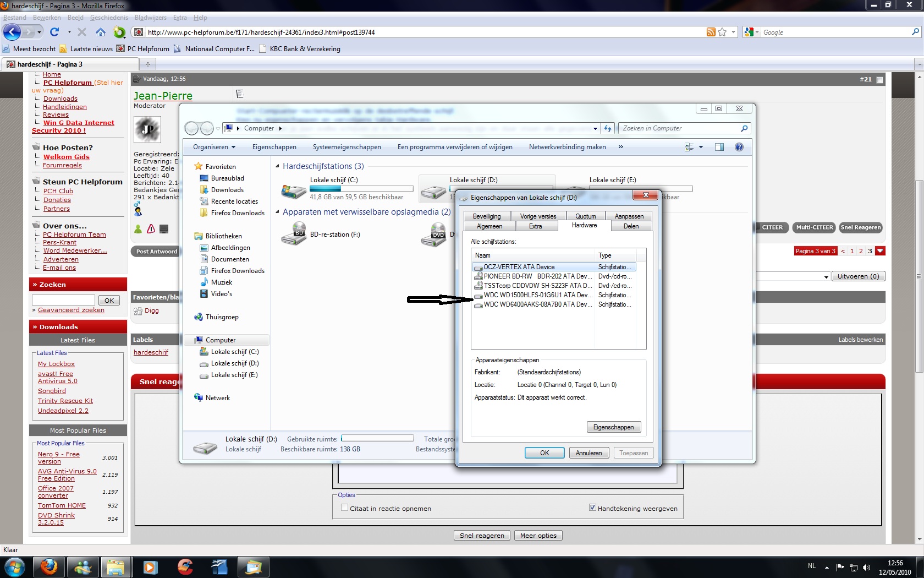Image resolution: width=924 pixels, height=578 pixels.
Task: Open the Organiseren dropdown menu
Action: tap(214, 147)
